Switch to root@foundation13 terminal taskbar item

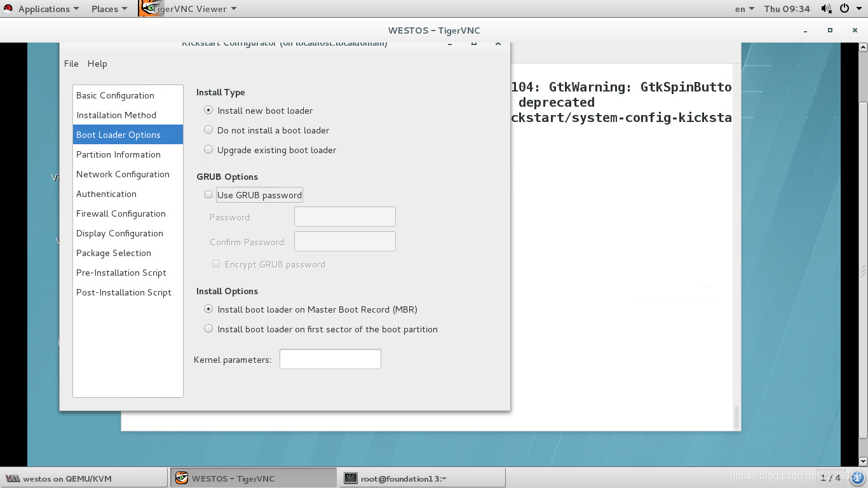pyautogui.click(x=423, y=478)
